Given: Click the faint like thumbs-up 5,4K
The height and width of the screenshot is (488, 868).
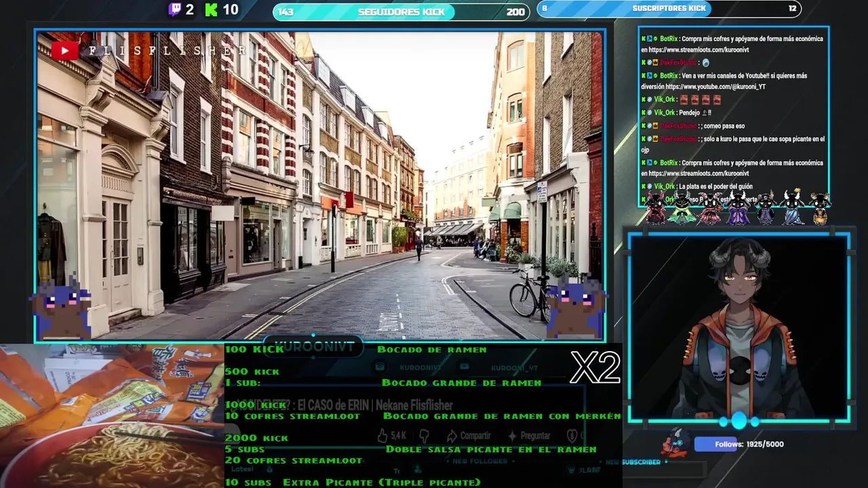Looking at the screenshot, I should coord(392,436).
